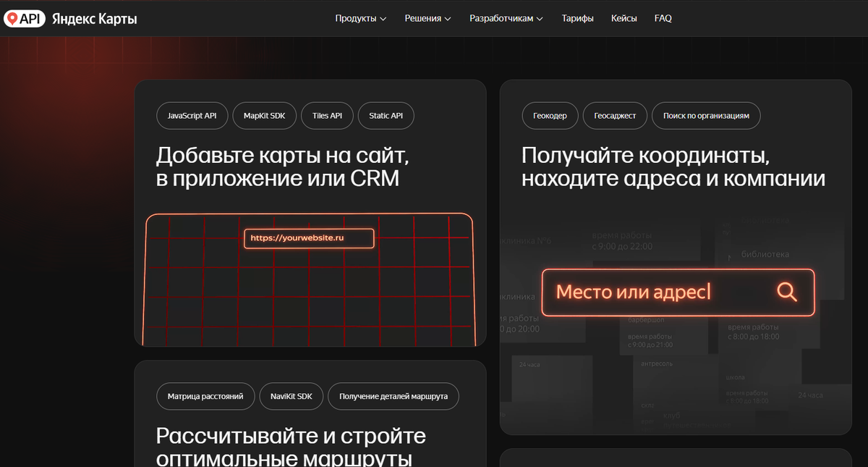Open the FAQ page

(x=663, y=19)
